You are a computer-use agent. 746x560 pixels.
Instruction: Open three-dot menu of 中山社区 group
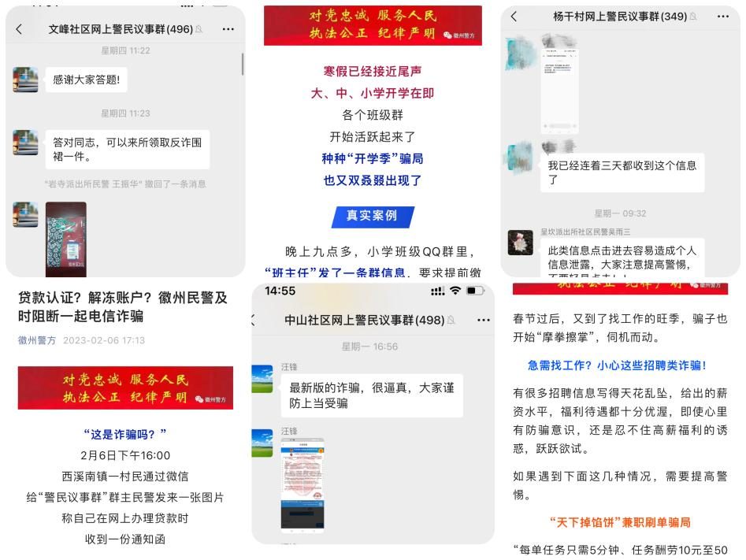484,320
